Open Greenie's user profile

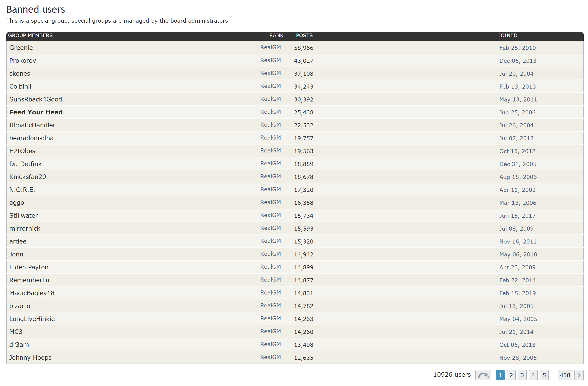[21, 48]
